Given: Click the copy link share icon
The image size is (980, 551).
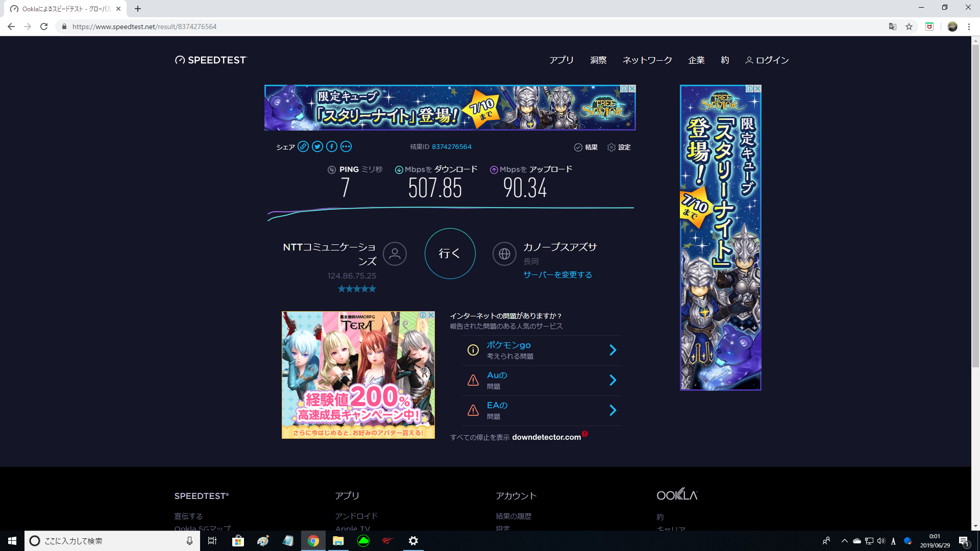Looking at the screenshot, I should [303, 147].
